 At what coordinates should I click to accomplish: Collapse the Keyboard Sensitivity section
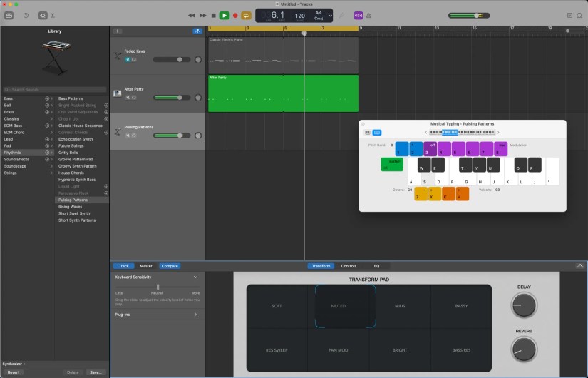tap(195, 277)
